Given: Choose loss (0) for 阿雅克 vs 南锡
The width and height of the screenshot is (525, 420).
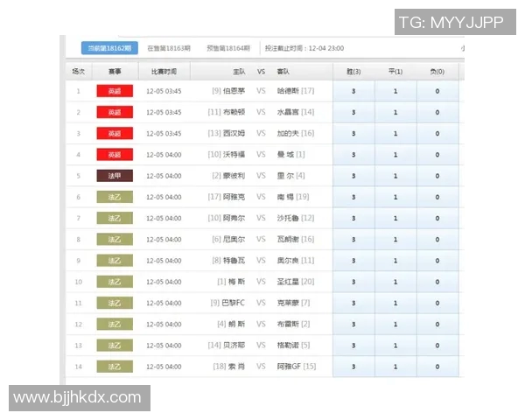Looking at the screenshot, I should pyautogui.click(x=437, y=197).
